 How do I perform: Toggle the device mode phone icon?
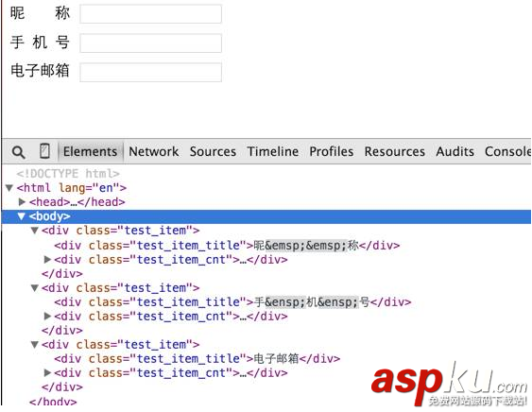[44, 151]
